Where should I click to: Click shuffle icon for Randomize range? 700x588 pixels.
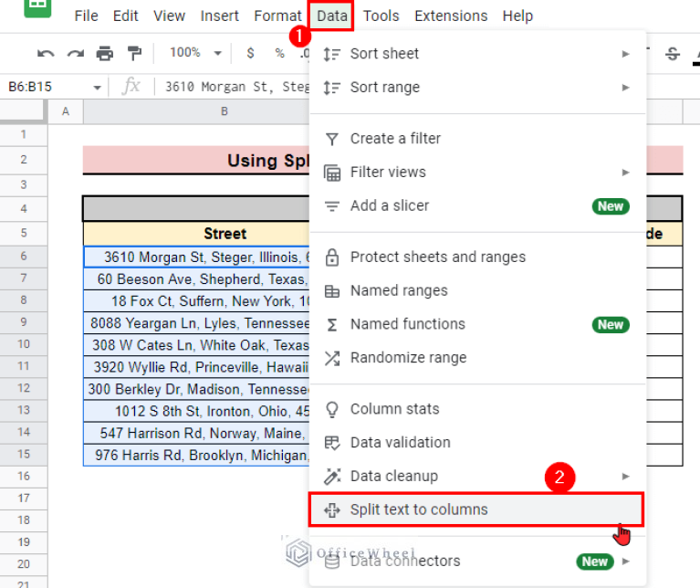click(x=331, y=358)
